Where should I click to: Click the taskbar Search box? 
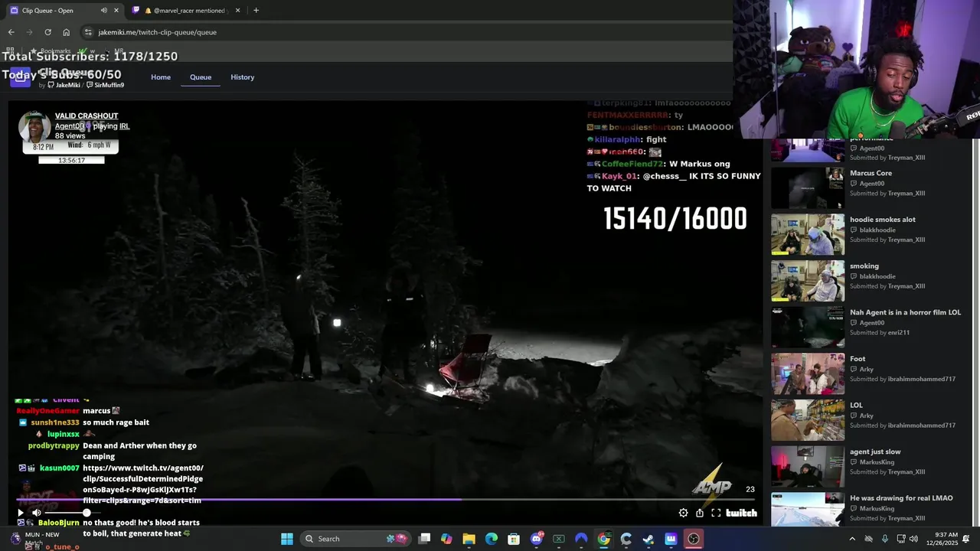[355, 539]
